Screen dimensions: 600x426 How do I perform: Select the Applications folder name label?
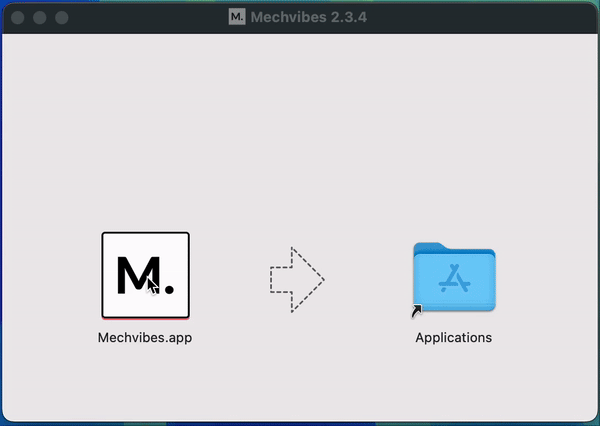(x=453, y=338)
